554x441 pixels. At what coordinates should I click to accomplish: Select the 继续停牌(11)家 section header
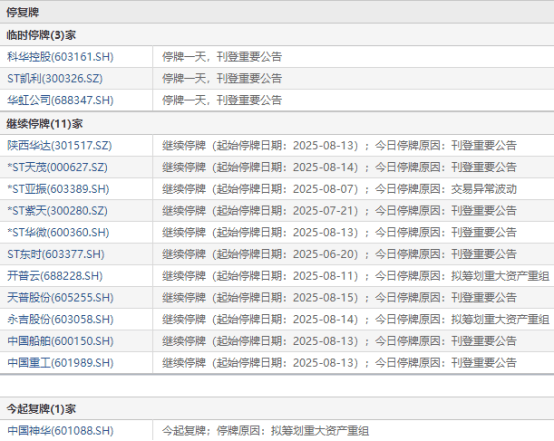pyautogui.click(x=45, y=124)
